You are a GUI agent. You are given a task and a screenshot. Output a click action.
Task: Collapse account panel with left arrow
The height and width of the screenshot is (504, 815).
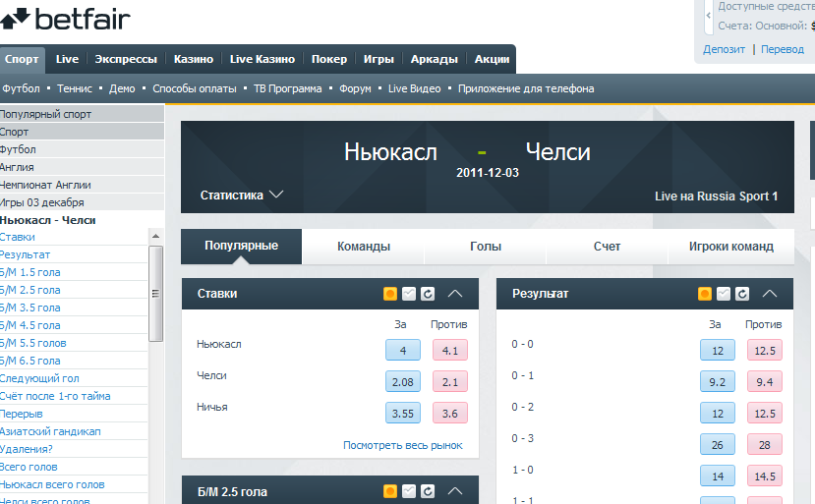(708, 16)
